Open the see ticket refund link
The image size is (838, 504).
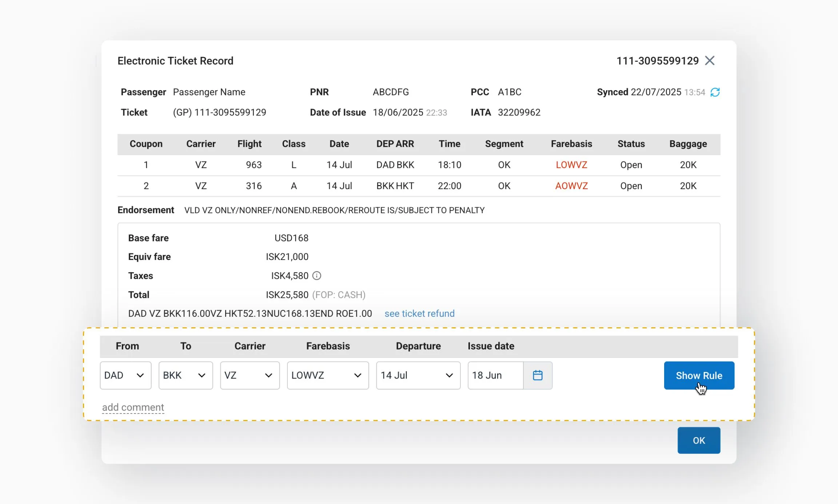click(419, 313)
